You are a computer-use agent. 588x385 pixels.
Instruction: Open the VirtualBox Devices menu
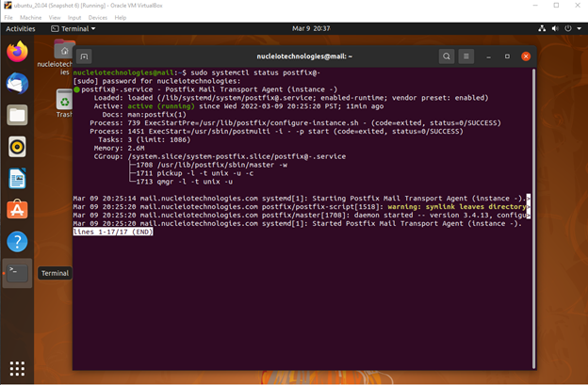point(97,18)
